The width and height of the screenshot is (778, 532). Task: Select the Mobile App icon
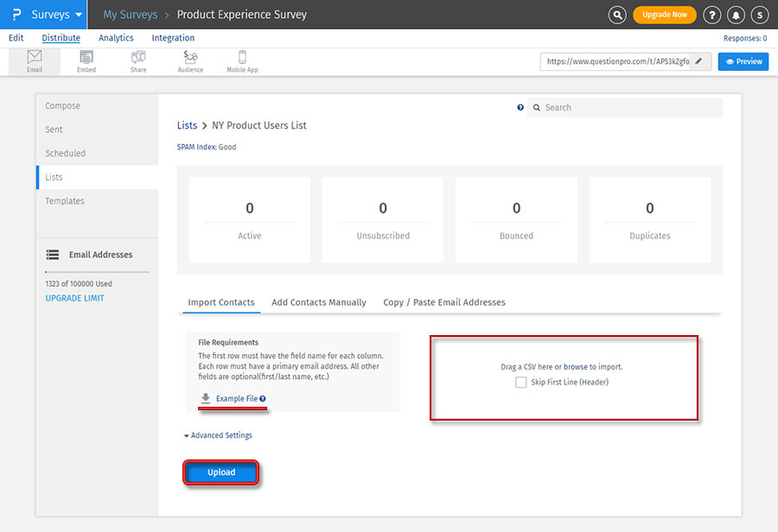pyautogui.click(x=242, y=61)
